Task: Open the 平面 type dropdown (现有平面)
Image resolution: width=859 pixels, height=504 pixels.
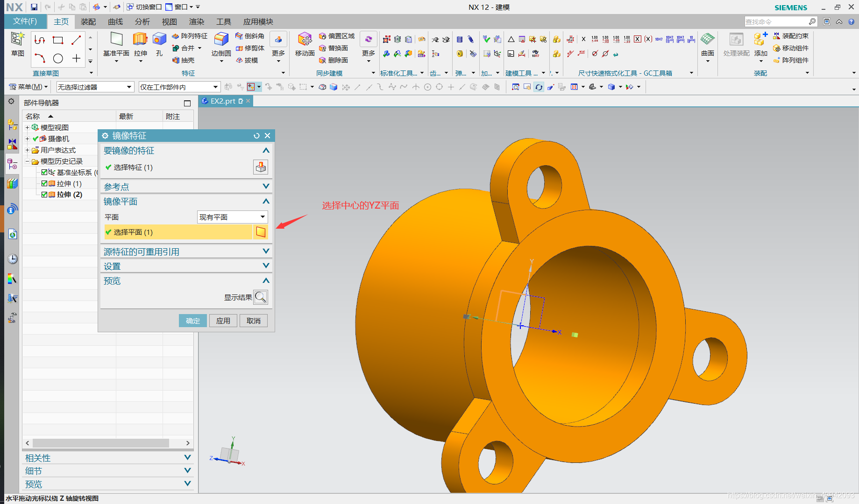Action: point(232,217)
